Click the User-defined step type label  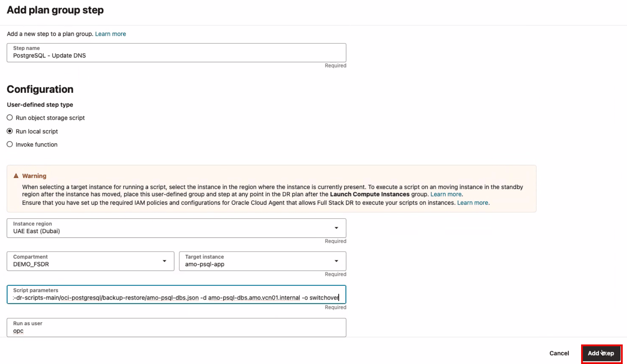pos(40,105)
